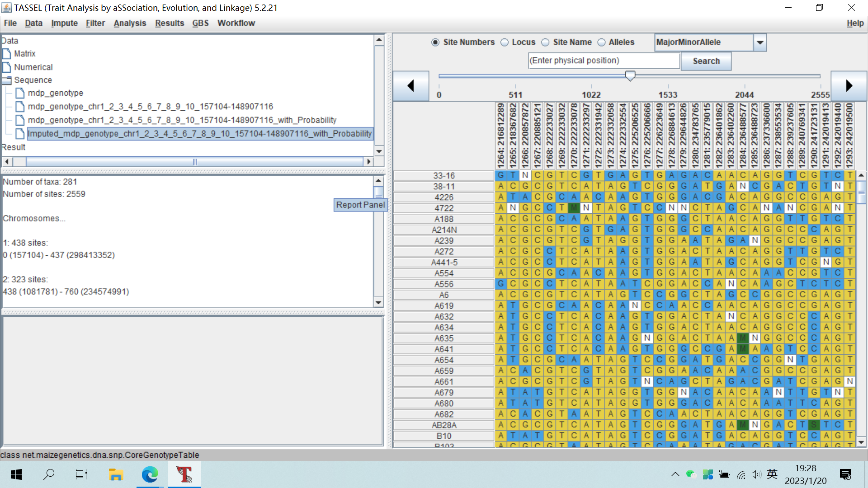Select the Imputed_mdp_genotype file icon
Image resolution: width=868 pixels, height=488 pixels.
tap(20, 134)
